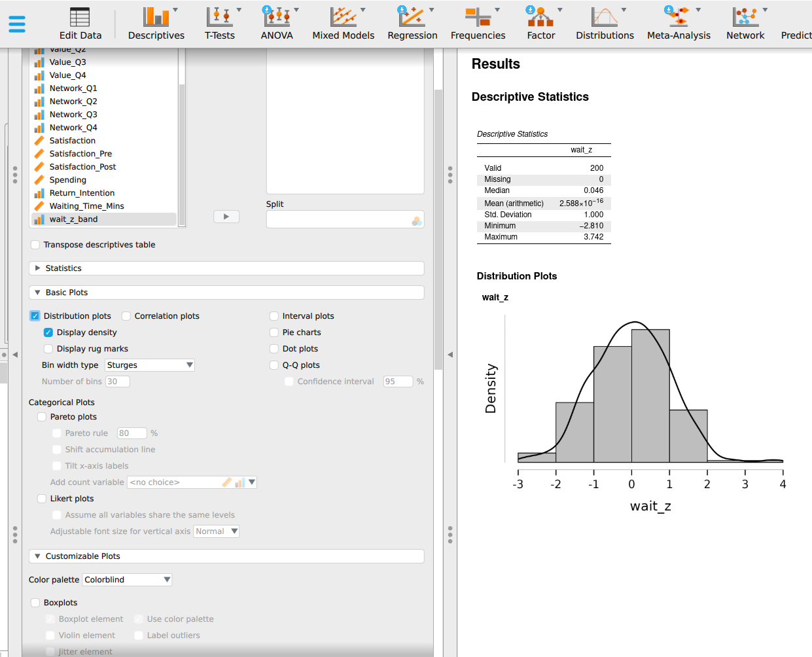Viewport: 812px width, 657px height.
Task: Open the main hamburger menu
Action: click(17, 24)
